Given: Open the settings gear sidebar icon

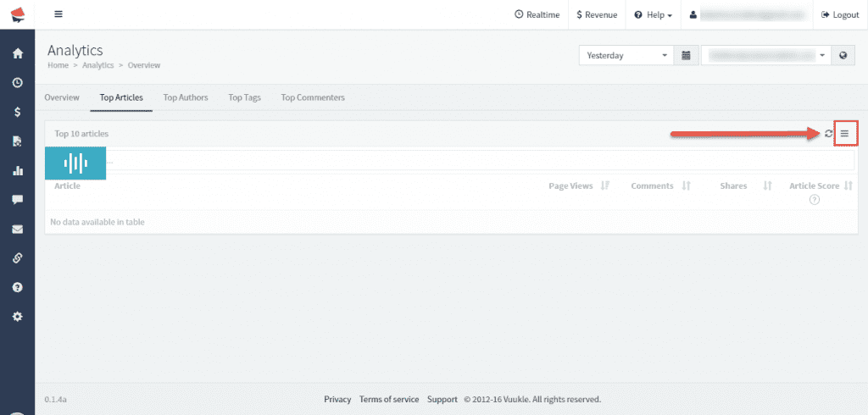Looking at the screenshot, I should click(x=17, y=316).
